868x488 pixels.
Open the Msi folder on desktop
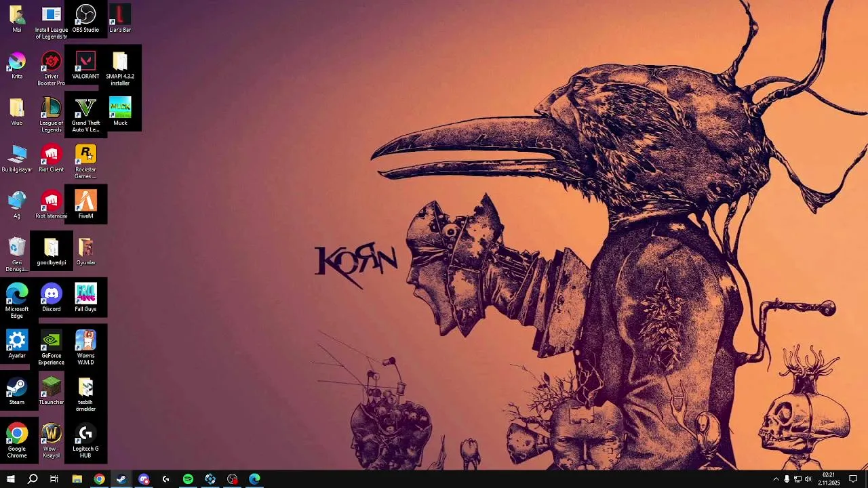(x=17, y=19)
